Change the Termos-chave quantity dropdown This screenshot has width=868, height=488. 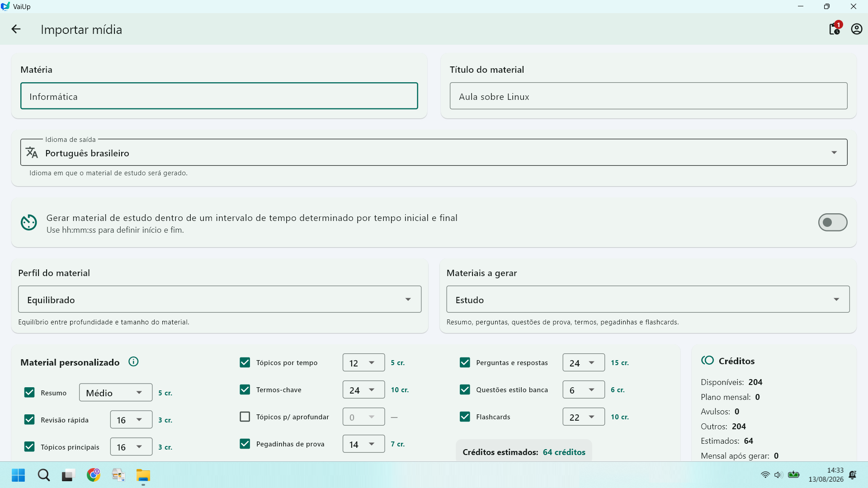[364, 389]
